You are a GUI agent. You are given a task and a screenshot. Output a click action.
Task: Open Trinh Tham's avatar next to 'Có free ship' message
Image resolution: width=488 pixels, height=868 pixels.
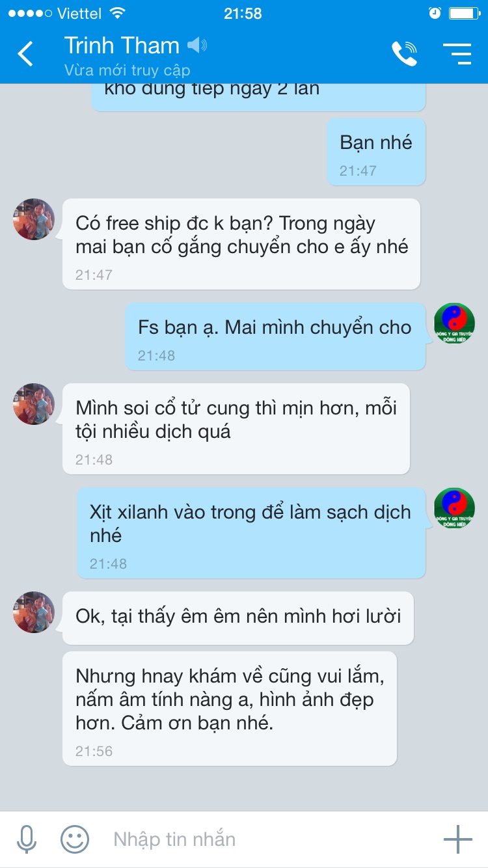click(x=34, y=219)
